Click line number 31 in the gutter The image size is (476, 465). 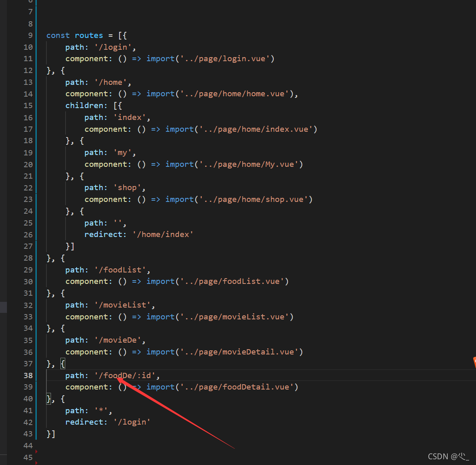point(28,293)
